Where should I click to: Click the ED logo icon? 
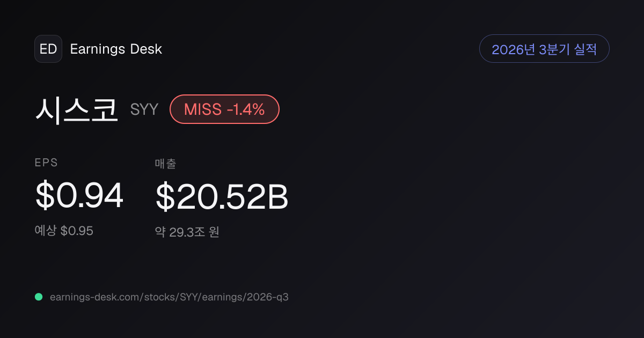(x=48, y=49)
